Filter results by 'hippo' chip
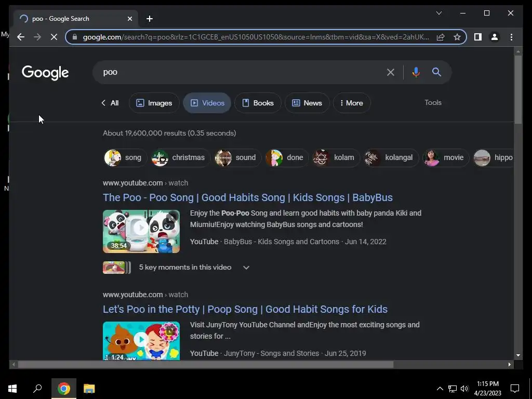Viewport: 532px width, 399px height. click(x=494, y=157)
